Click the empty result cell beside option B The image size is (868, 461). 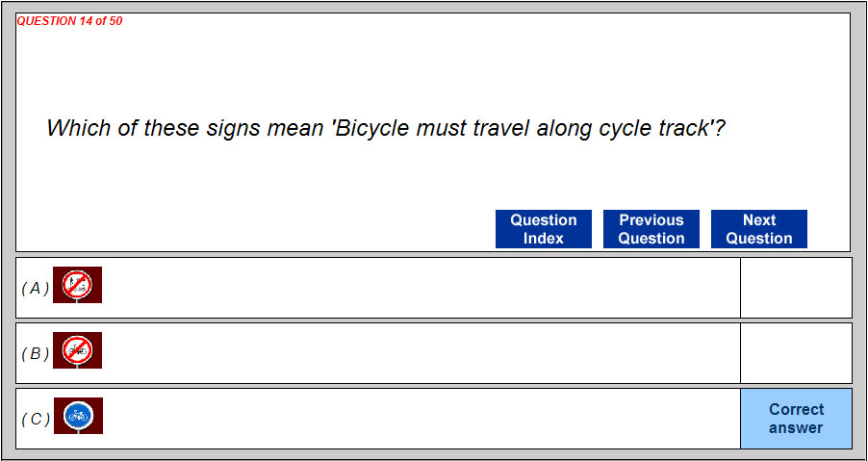(x=796, y=353)
